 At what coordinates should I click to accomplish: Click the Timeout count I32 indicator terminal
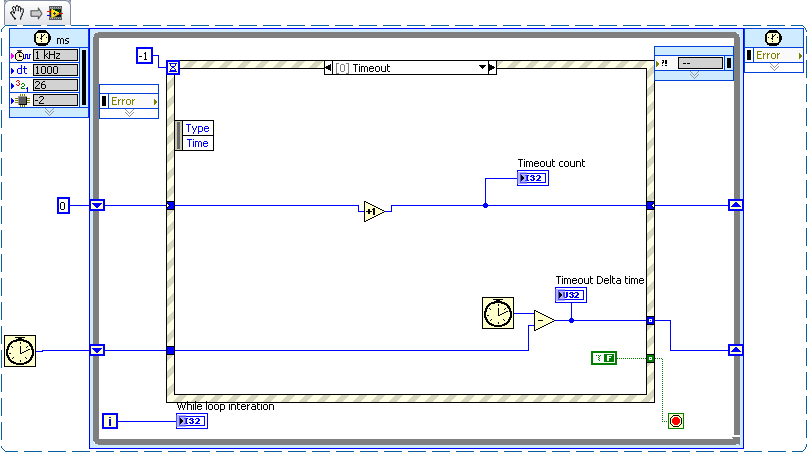point(533,178)
